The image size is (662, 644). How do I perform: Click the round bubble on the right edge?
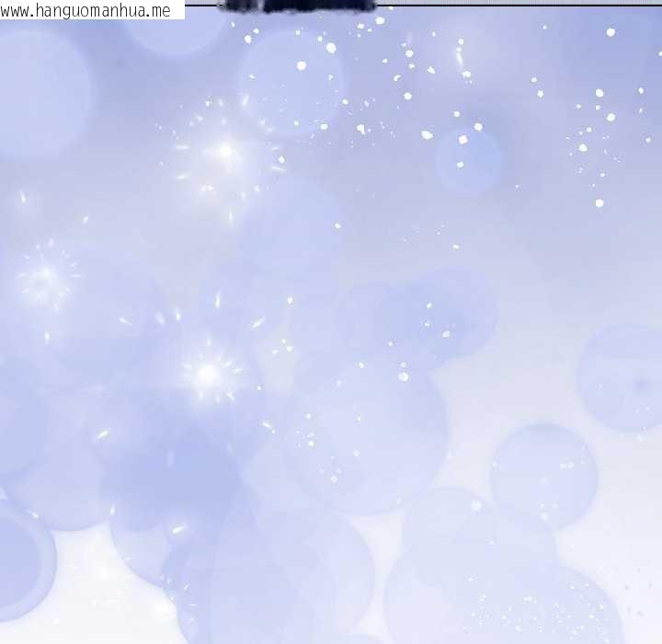tap(624, 377)
